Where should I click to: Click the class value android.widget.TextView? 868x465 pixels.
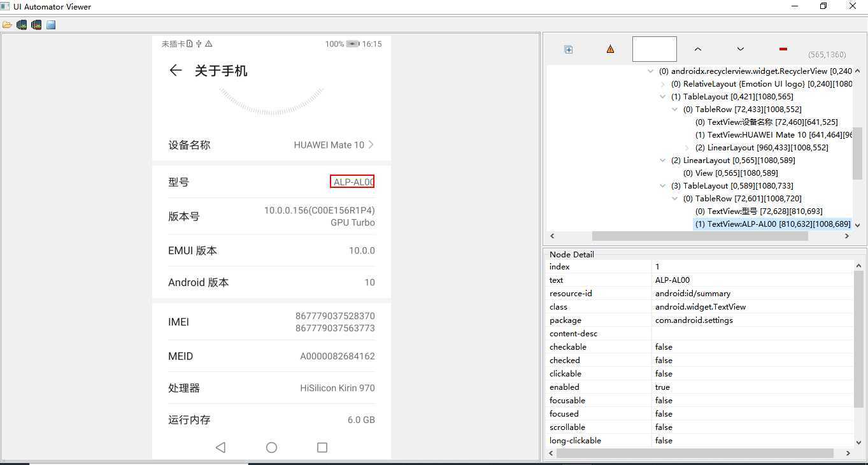coord(701,307)
